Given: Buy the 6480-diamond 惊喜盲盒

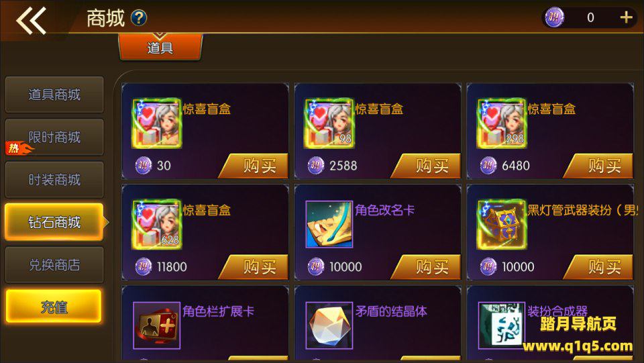Looking at the screenshot, I should pos(598,166).
